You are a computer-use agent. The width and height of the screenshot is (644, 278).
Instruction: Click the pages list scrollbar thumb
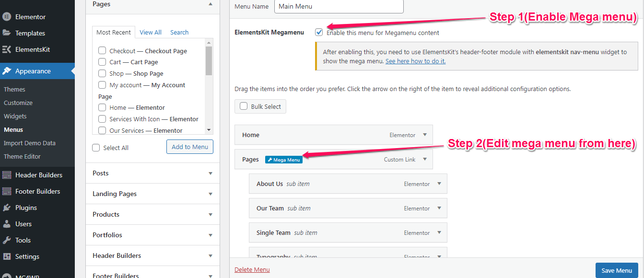point(209,61)
